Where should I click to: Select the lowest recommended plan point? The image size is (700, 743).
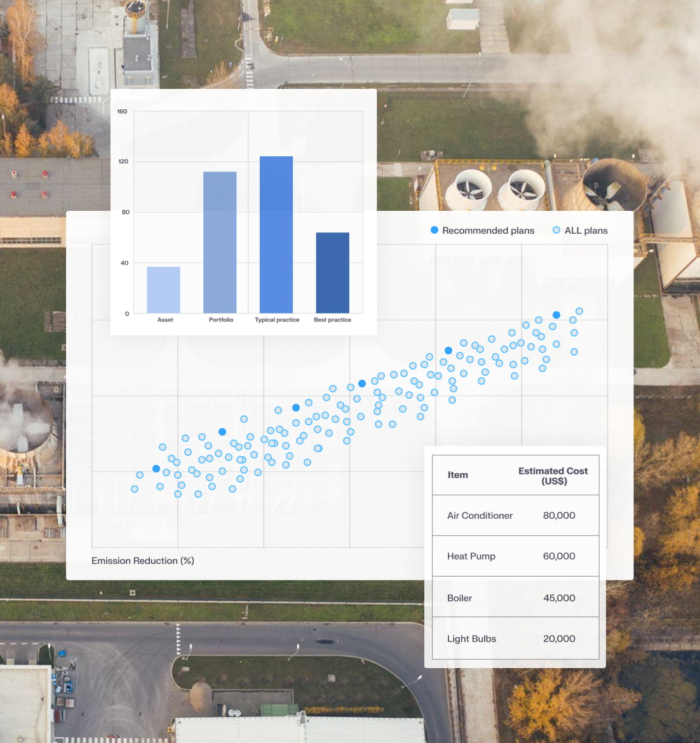[x=156, y=469]
